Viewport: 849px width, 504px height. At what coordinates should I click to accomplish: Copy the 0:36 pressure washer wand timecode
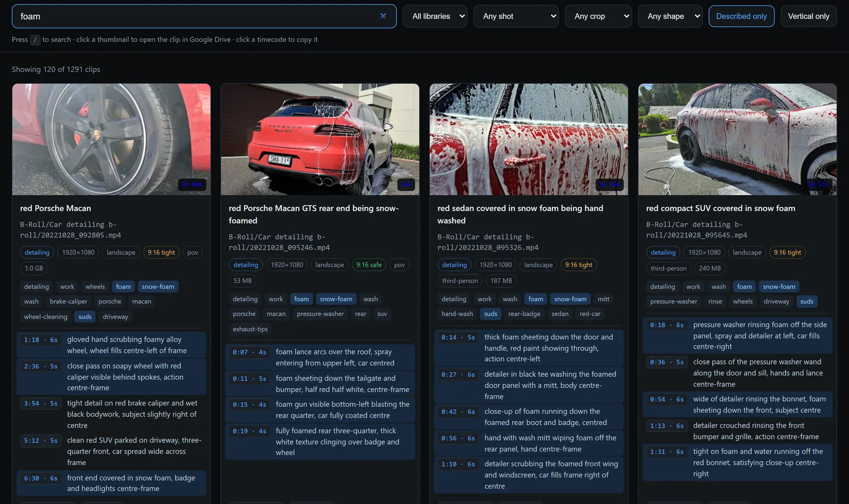point(667,362)
